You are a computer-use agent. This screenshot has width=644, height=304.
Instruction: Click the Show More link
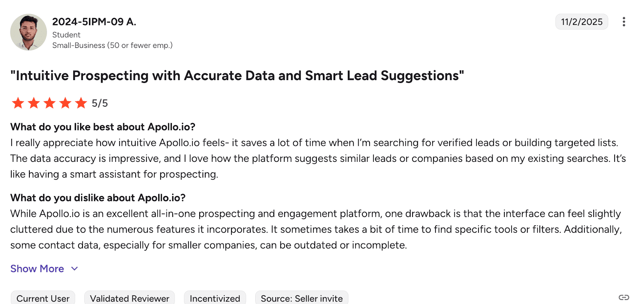37,269
